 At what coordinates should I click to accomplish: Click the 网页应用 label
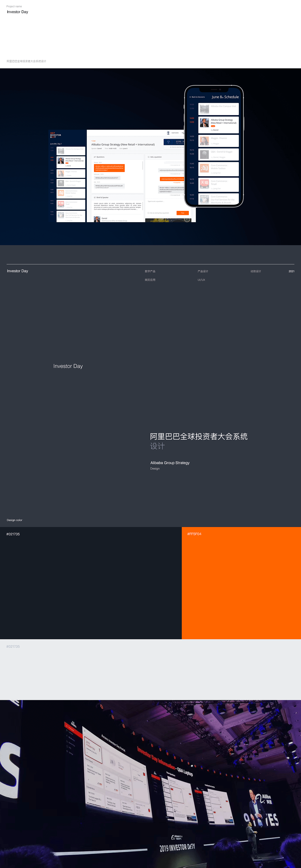(150, 280)
